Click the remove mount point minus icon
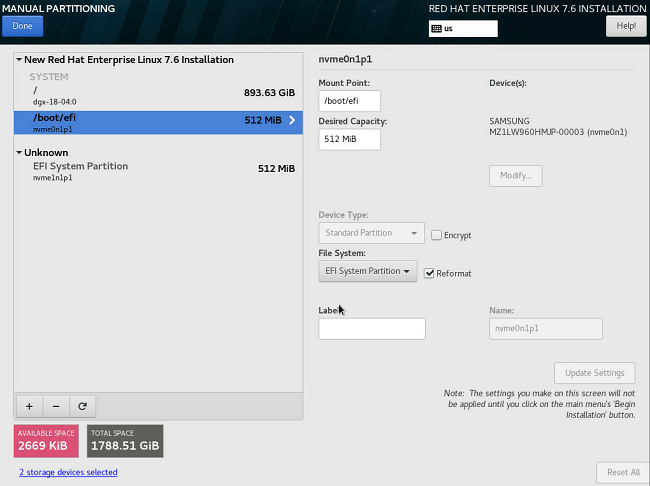The width and height of the screenshot is (650, 486). pos(55,406)
